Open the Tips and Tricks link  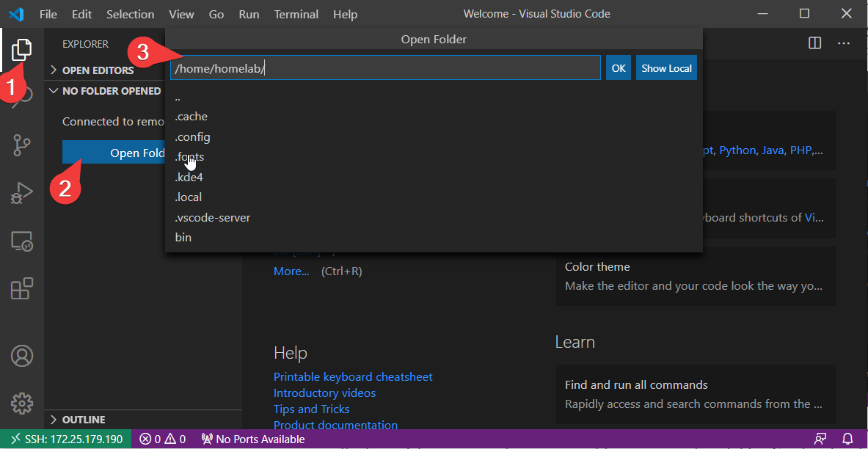click(312, 409)
